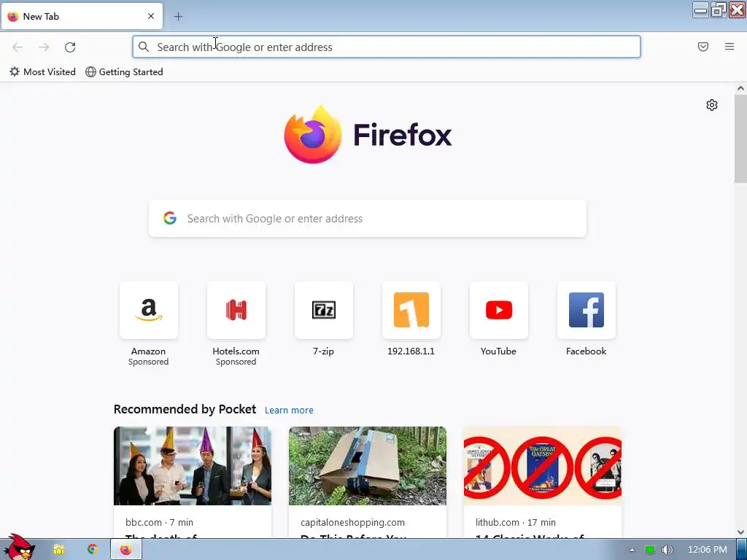Reload the current page
The image size is (747, 560).
(x=70, y=47)
